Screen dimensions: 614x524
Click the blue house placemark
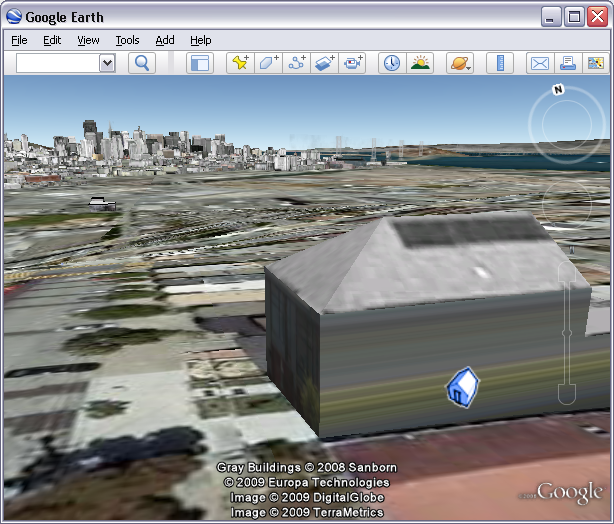[x=461, y=386]
